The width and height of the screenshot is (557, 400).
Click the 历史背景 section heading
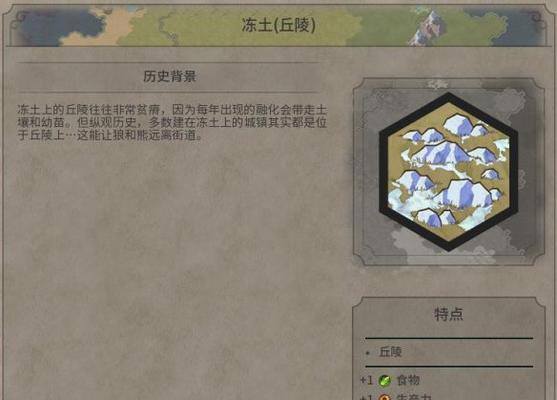169,76
